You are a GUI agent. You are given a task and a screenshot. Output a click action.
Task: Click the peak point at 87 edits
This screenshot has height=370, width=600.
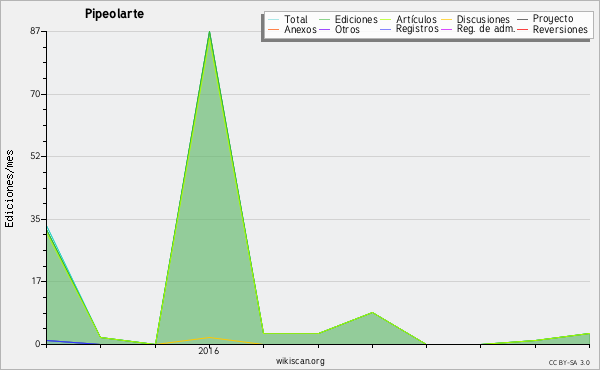(209, 32)
